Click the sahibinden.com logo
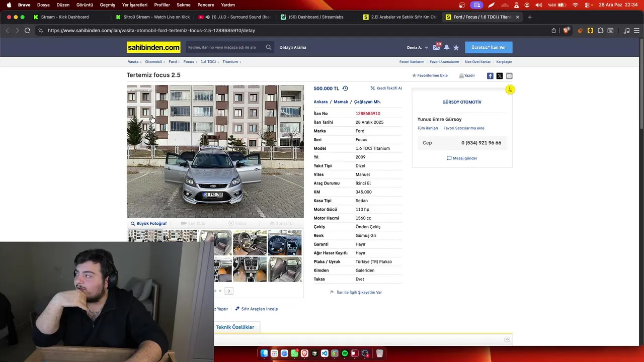 tap(153, 47)
